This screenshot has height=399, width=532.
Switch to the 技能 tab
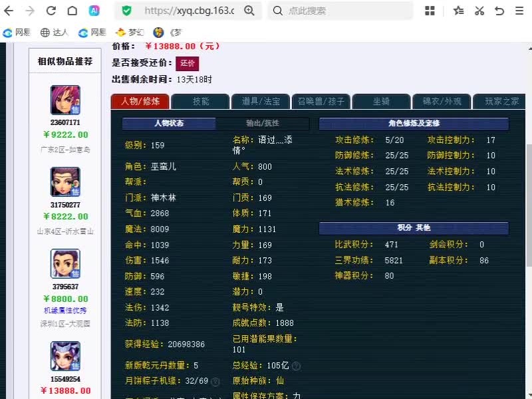point(201,102)
